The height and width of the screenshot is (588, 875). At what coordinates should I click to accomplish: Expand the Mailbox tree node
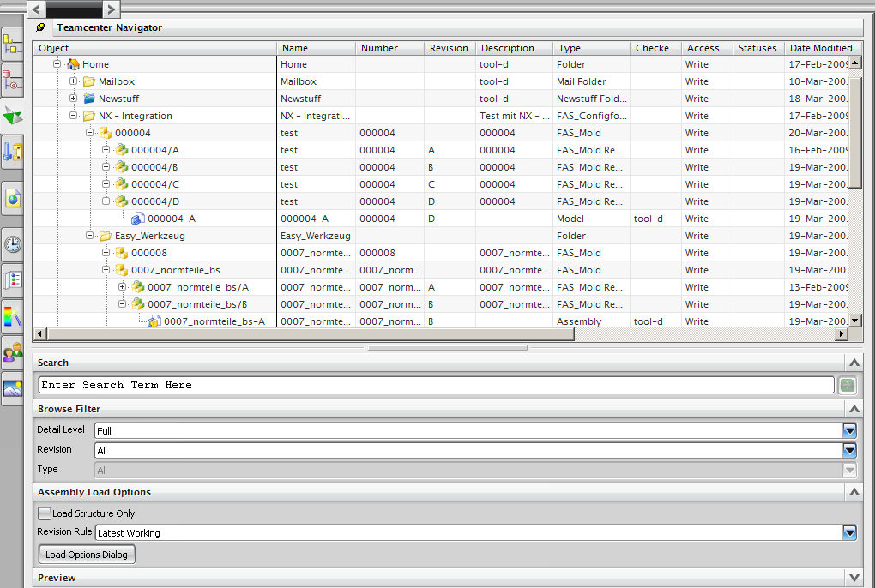click(73, 81)
